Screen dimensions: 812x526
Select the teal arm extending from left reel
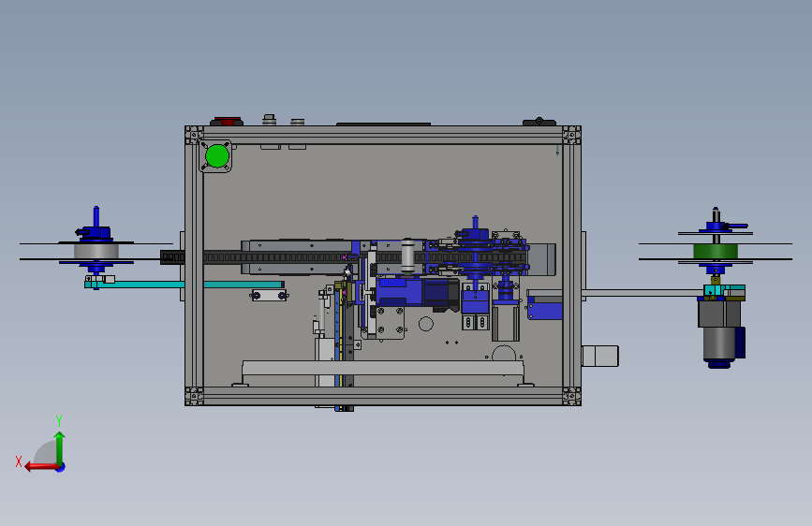[185, 285]
